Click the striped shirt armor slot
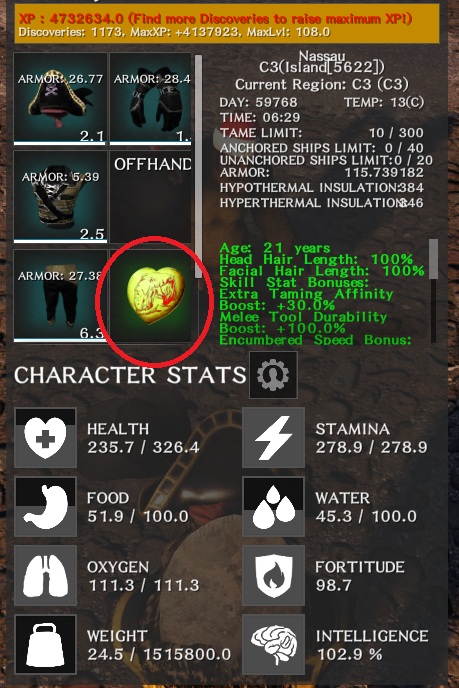Image resolution: width=459 pixels, height=688 pixels. click(61, 197)
